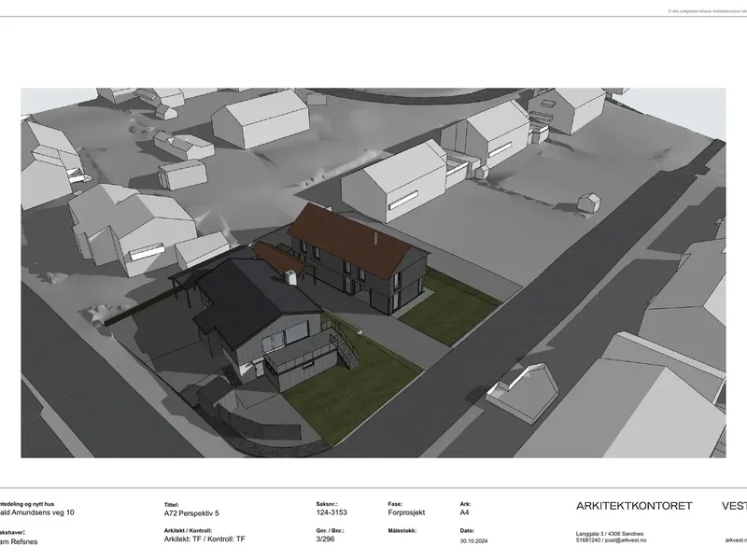Click the 'Arkitekt / Kontroll:' label
The width and height of the screenshot is (747, 560).
pyautogui.click(x=188, y=530)
